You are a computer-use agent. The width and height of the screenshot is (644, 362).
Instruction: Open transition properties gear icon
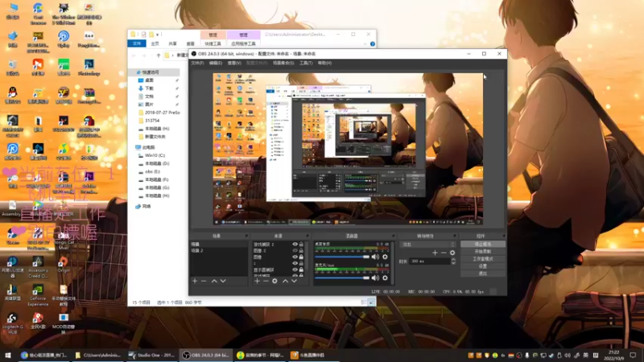(452, 253)
